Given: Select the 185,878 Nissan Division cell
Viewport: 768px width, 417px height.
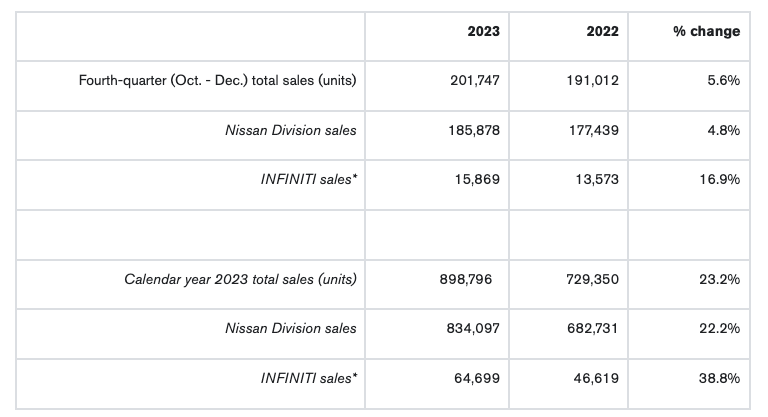Looking at the screenshot, I should pyautogui.click(x=475, y=130).
